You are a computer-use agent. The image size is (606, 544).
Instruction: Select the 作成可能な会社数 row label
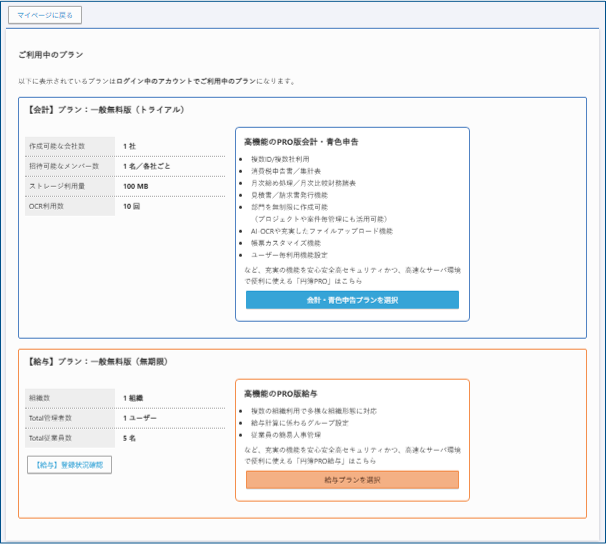click(56, 146)
